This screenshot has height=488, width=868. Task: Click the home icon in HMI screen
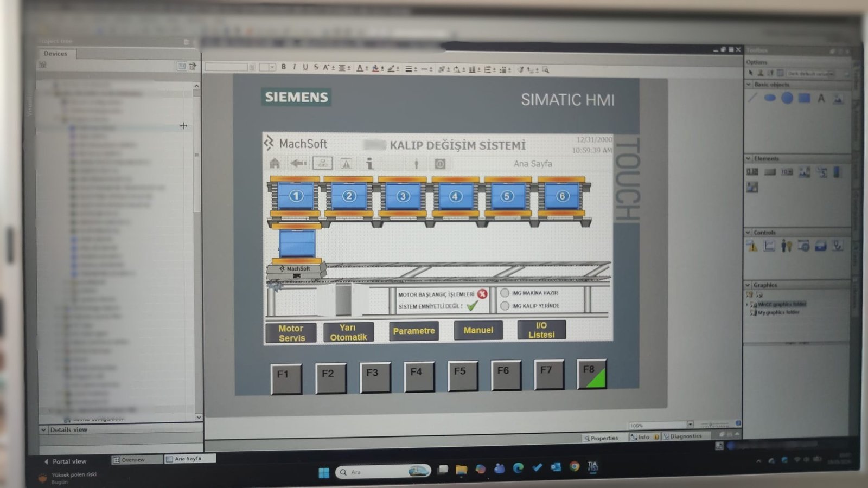click(x=275, y=163)
